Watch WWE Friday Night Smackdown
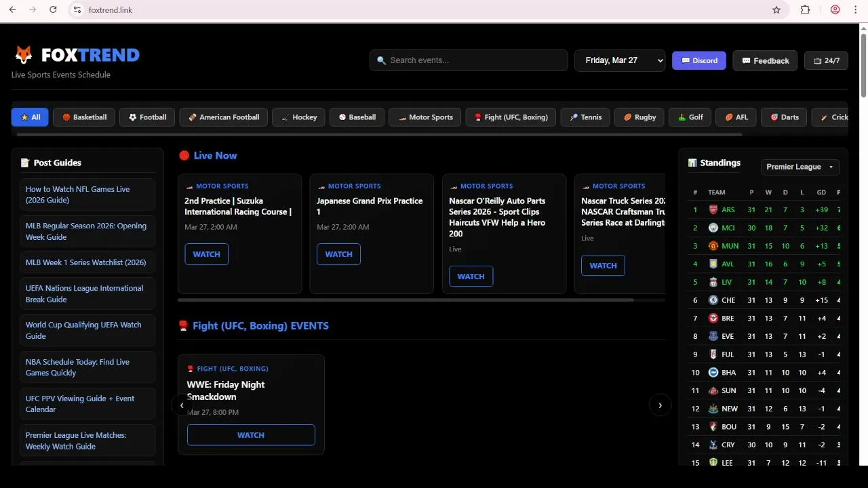Screen dimensions: 868x488 point(251,435)
